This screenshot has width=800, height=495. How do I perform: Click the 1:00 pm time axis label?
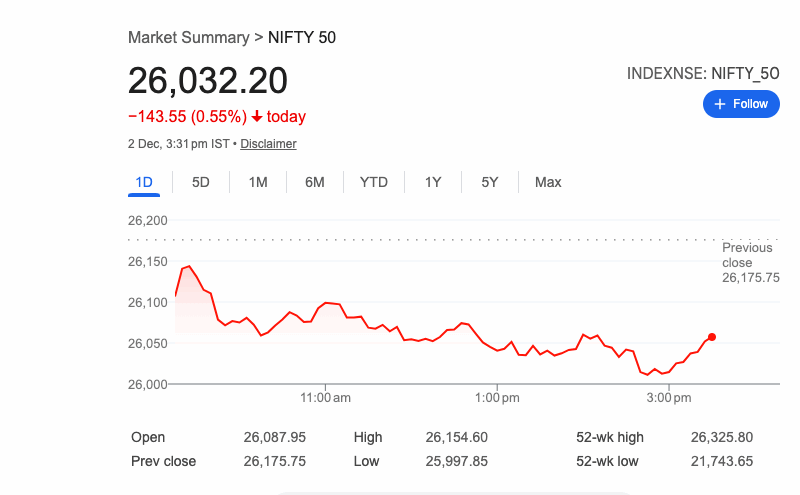click(x=497, y=398)
